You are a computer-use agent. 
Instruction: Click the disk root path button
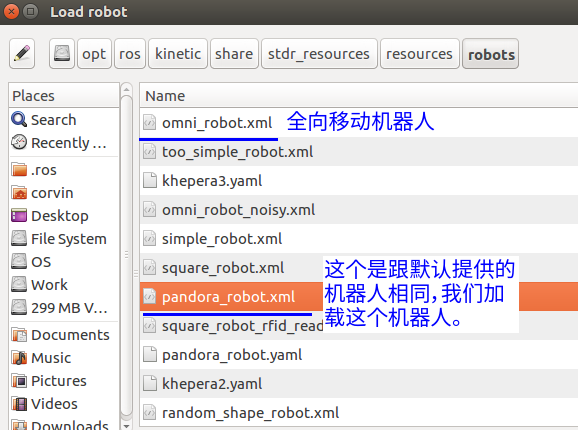pyautogui.click(x=62, y=54)
